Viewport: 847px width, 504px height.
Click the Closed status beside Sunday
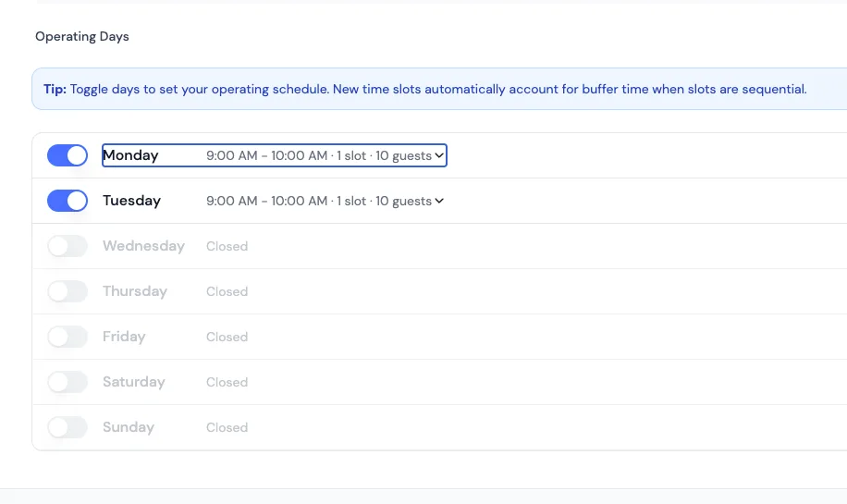227,427
